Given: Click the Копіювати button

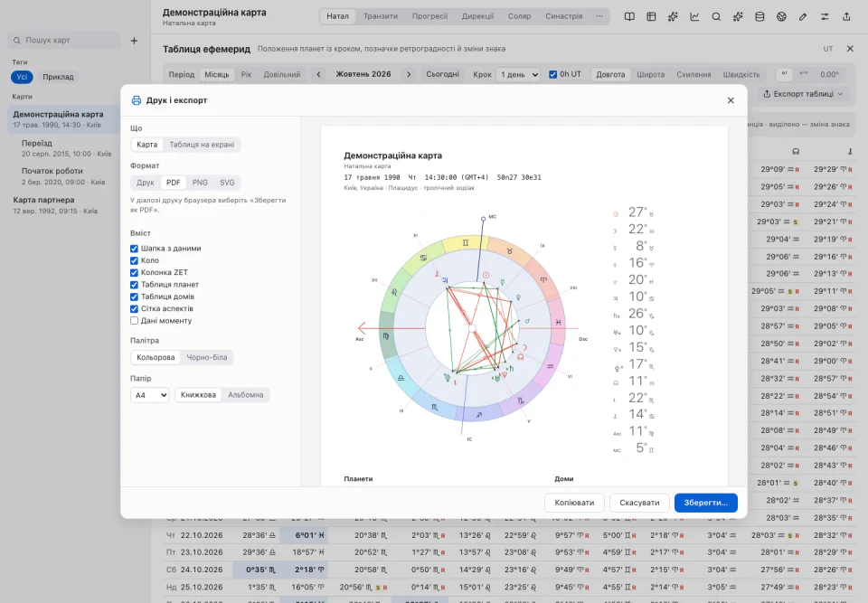Looking at the screenshot, I should [574, 503].
